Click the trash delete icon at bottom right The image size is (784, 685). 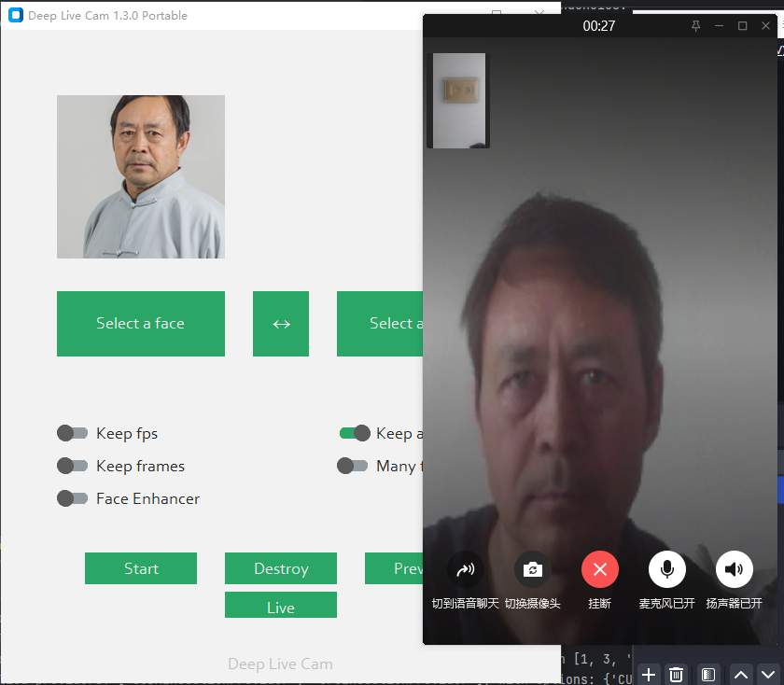(678, 674)
